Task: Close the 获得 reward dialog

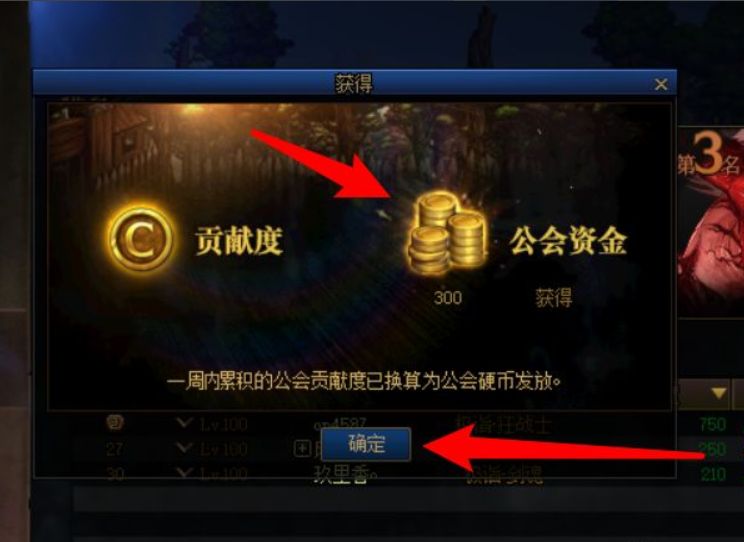Action: point(660,84)
